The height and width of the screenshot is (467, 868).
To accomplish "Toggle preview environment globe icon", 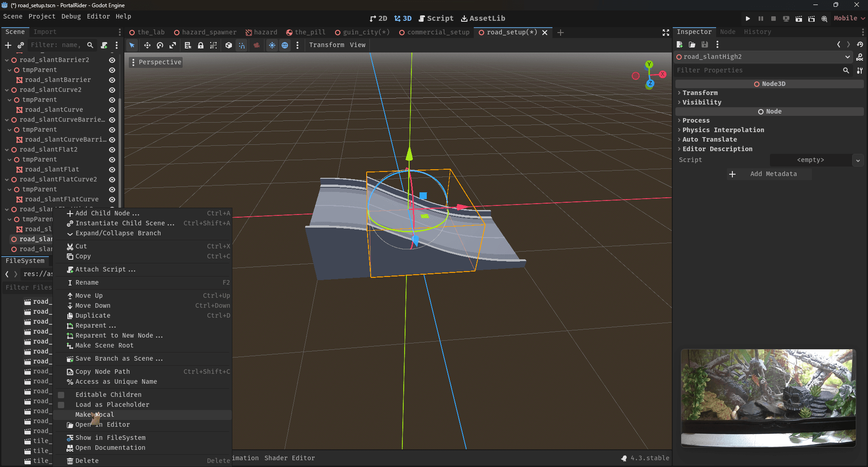I will (285, 45).
